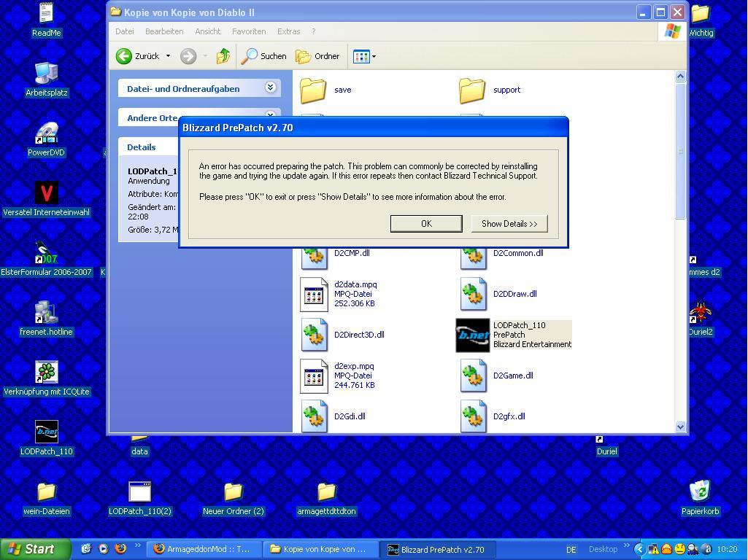This screenshot has width=748, height=560.
Task: Open the Duriel2 desktop shortcut
Action: (700, 314)
